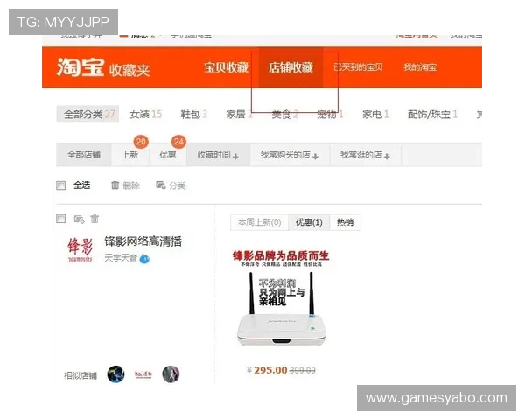Image resolution: width=525 pixels, height=420 pixels.
Task: Click the 删除 trash button in toolbar
Action: [125, 185]
